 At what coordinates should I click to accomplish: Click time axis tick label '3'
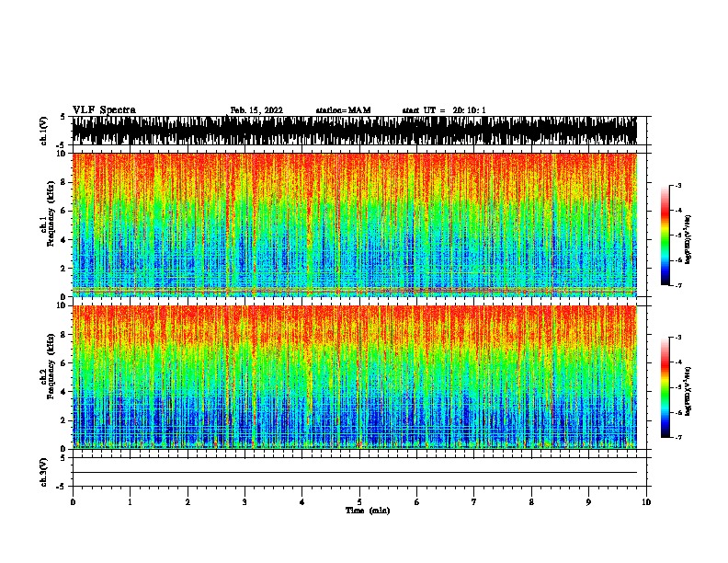point(245,502)
